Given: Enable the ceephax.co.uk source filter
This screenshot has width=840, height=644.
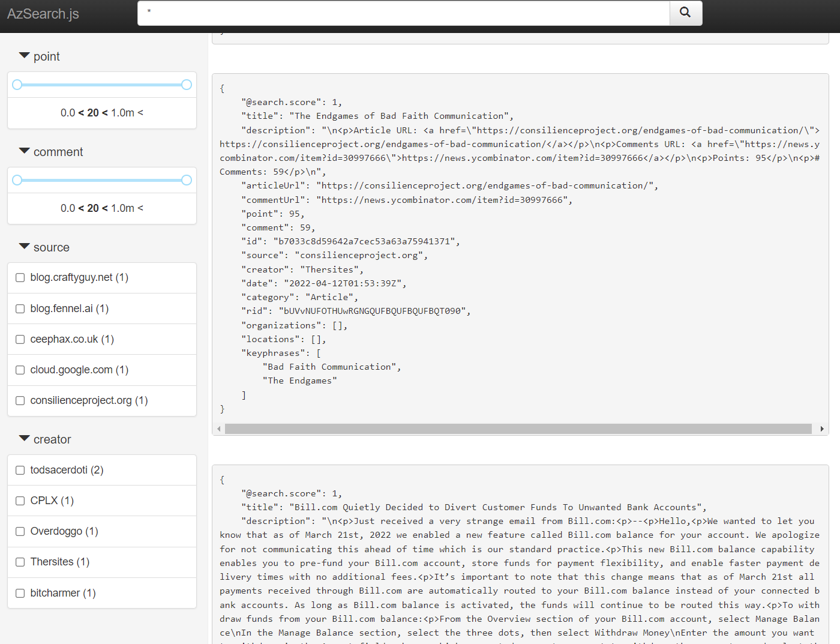Looking at the screenshot, I should (20, 339).
